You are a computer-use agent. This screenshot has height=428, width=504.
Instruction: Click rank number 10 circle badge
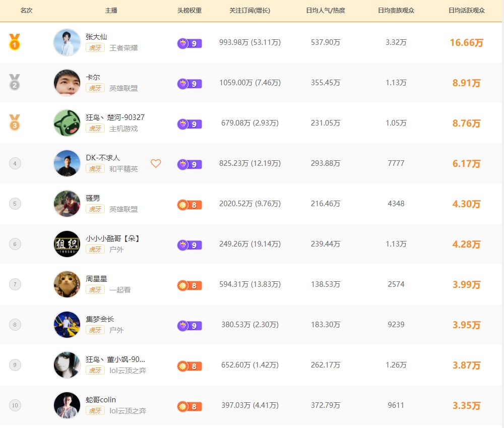pos(15,405)
